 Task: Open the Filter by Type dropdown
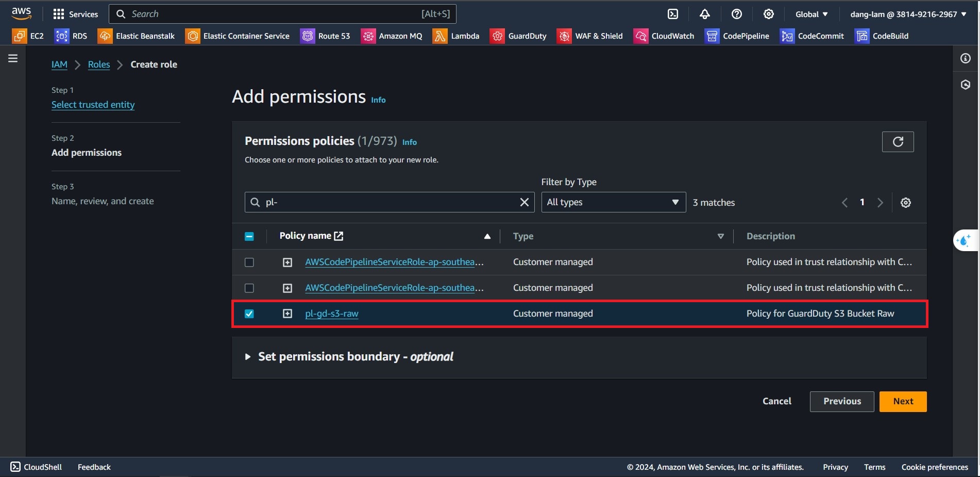pos(613,202)
